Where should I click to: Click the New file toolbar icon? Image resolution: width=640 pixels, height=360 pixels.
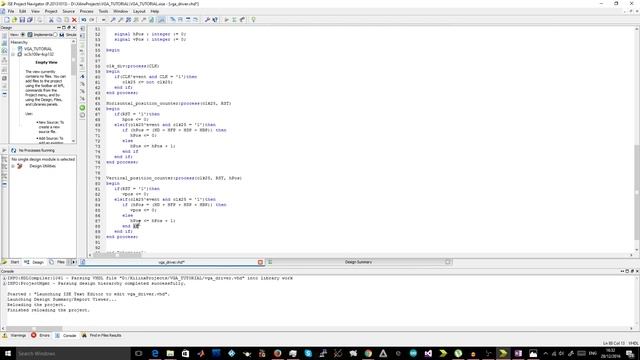tap(7, 20)
